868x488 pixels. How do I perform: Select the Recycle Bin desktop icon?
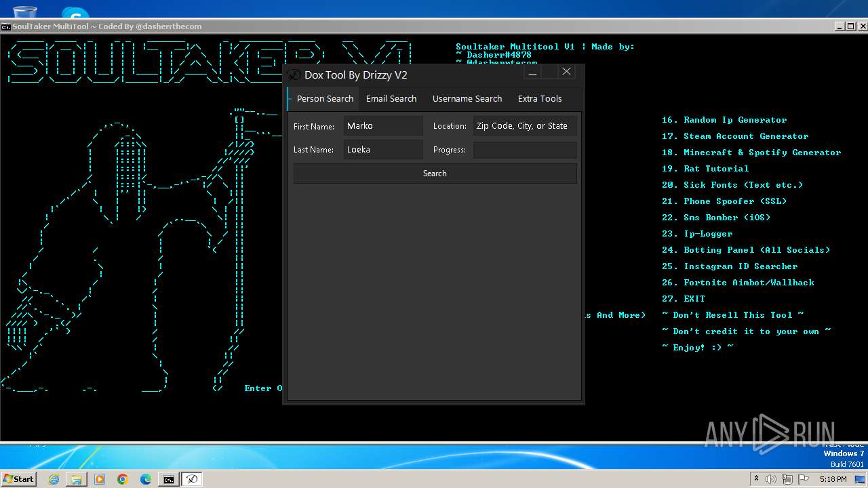(25, 11)
